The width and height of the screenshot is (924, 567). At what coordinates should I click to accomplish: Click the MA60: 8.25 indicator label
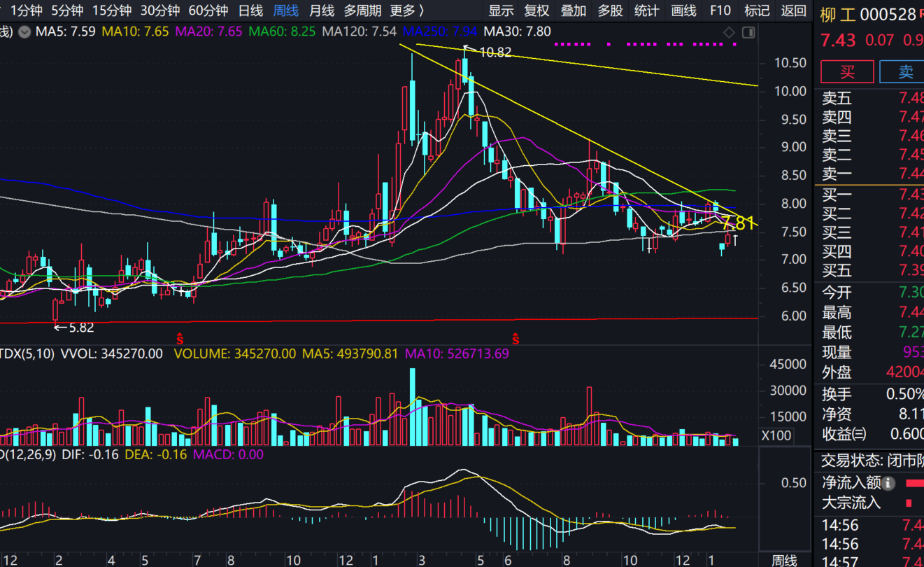tap(282, 31)
